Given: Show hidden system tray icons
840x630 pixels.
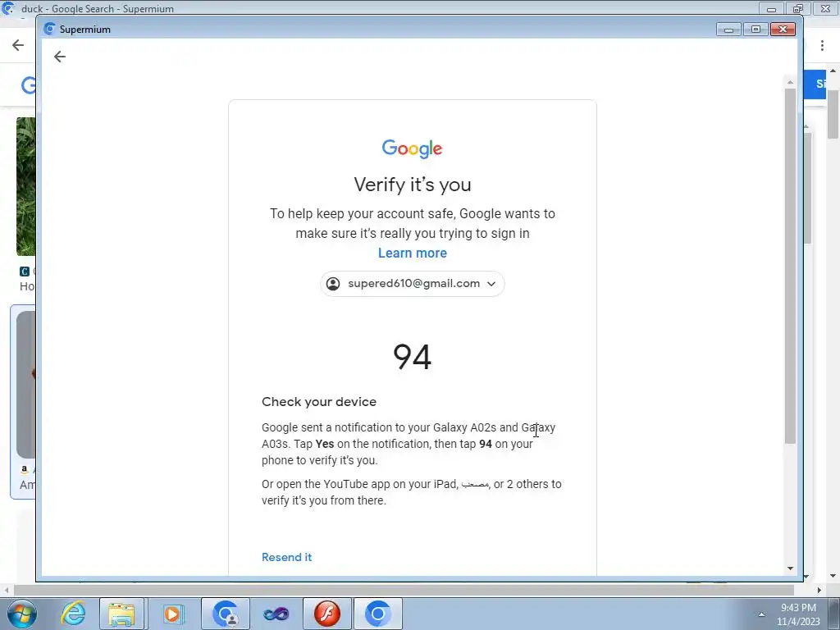Looking at the screenshot, I should coord(761,614).
